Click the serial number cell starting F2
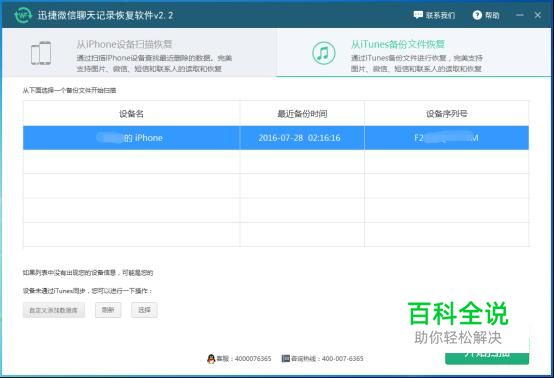 446,138
